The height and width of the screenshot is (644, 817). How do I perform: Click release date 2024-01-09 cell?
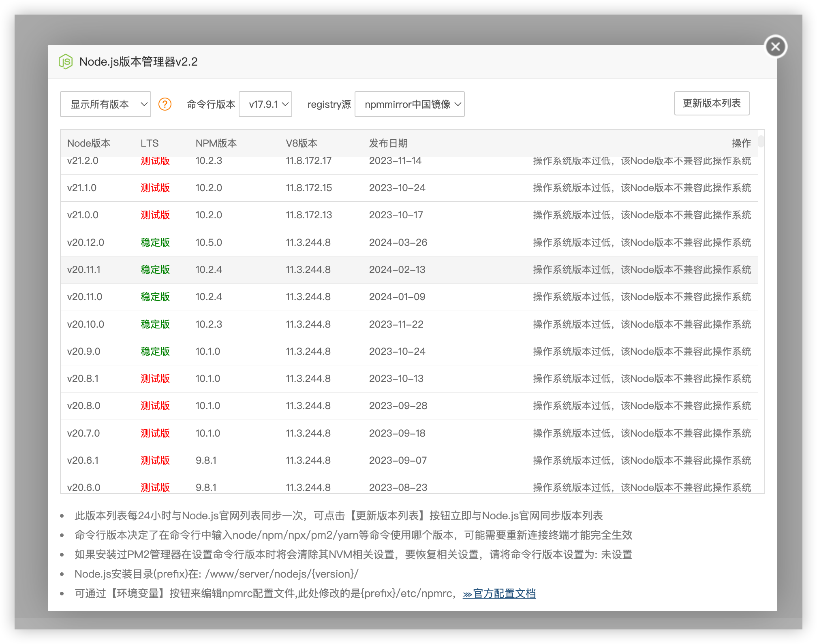click(x=397, y=297)
